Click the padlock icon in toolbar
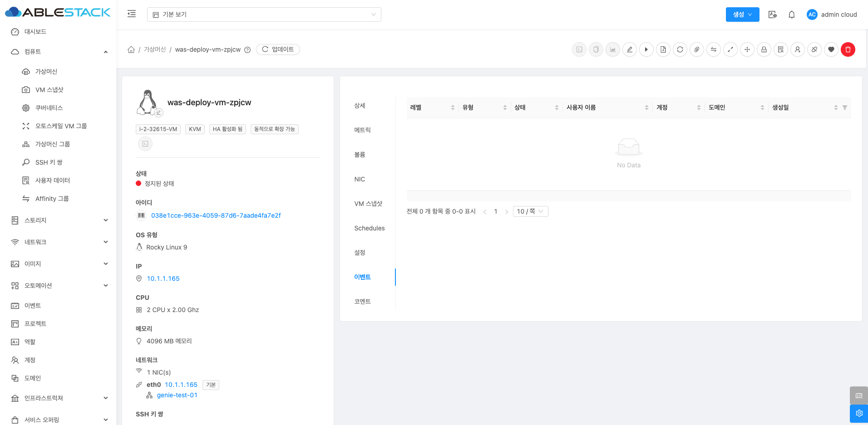868x425 pixels. click(764, 49)
